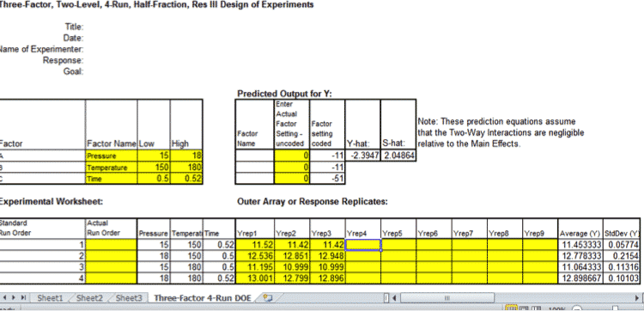Viewport: 644px width, 311px height.
Task: Click the Standard Run Order number 3
Action: pyautogui.click(x=43, y=267)
